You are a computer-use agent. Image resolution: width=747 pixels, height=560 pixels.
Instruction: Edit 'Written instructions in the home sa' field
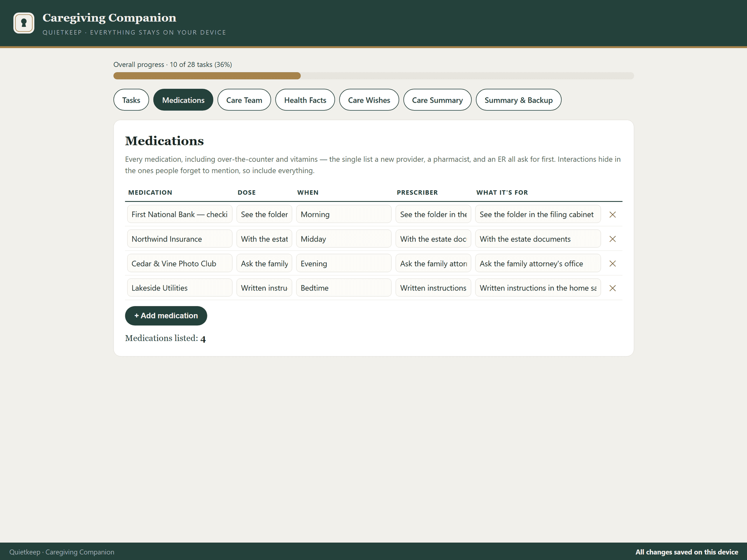538,288
